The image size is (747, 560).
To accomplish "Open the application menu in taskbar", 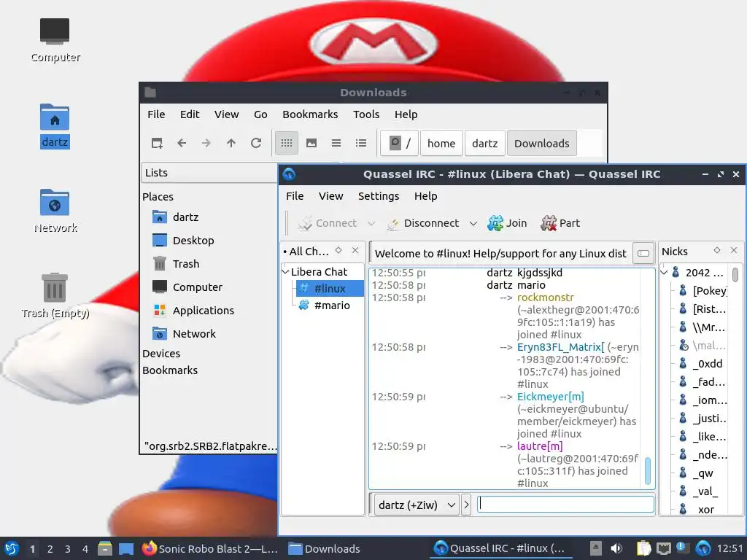I will pyautogui.click(x=12, y=548).
